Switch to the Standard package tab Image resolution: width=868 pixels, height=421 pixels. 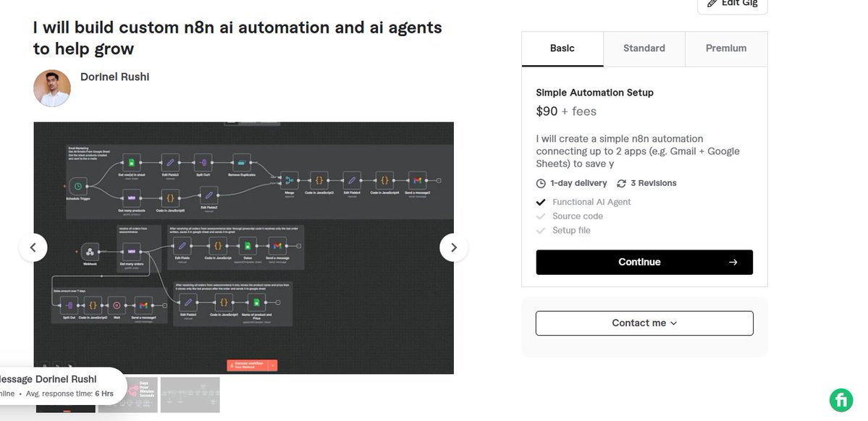[644, 48]
